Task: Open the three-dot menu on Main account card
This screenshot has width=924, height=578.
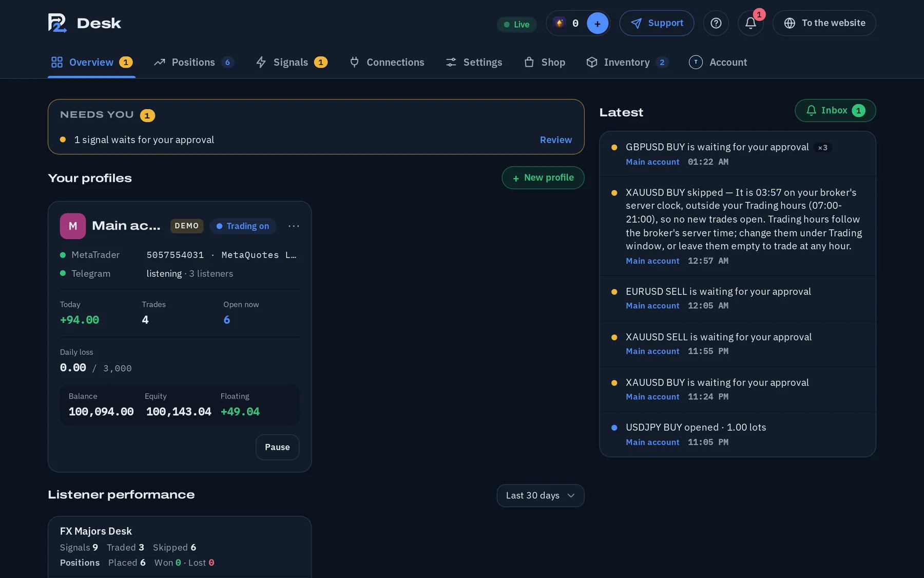Action: (294, 226)
